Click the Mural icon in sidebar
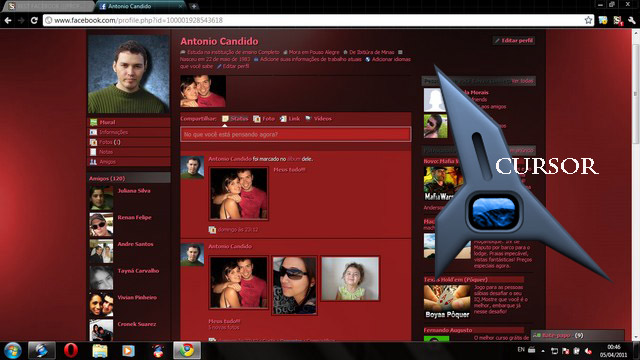This screenshot has height=360, width=640. [93, 122]
